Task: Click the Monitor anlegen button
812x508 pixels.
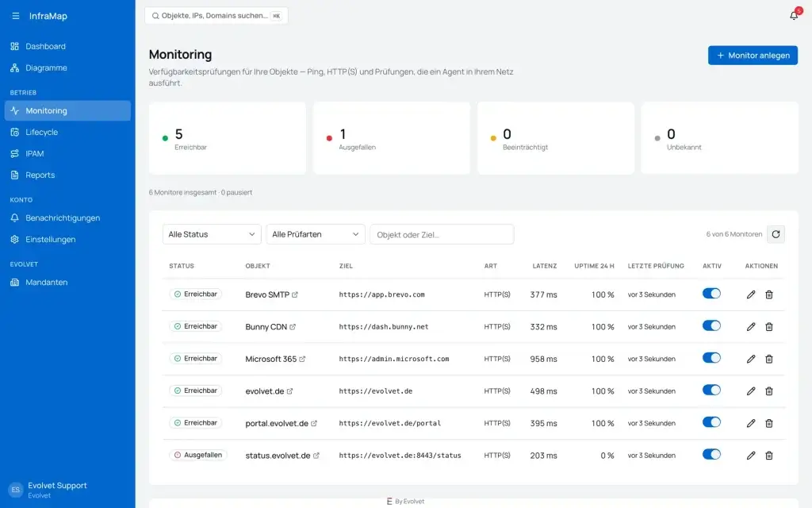Action: coord(753,56)
